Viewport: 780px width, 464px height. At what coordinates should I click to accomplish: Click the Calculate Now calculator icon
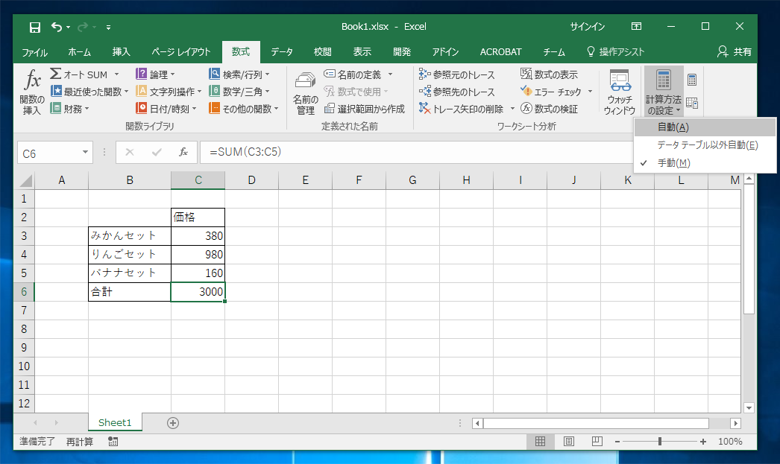click(x=692, y=80)
